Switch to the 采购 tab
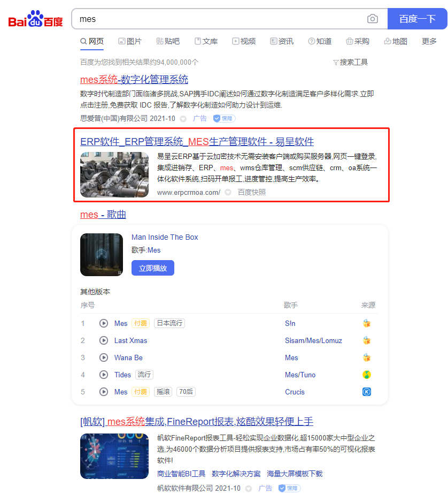The height and width of the screenshot is (502, 448). (358, 41)
